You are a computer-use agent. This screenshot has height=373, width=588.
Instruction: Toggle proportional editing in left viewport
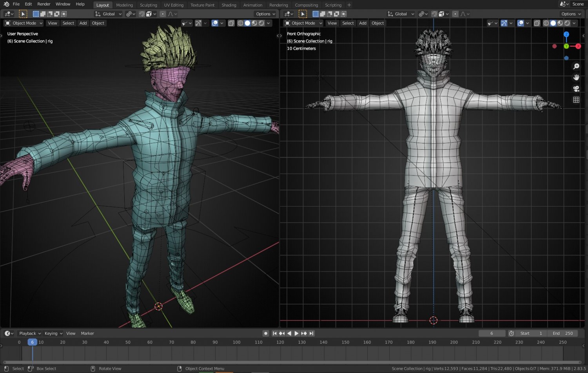163,14
